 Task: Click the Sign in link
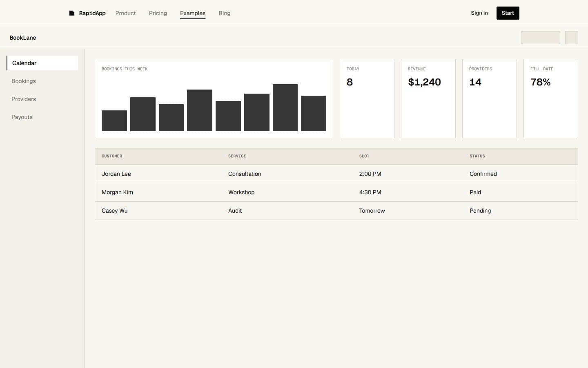pyautogui.click(x=479, y=13)
